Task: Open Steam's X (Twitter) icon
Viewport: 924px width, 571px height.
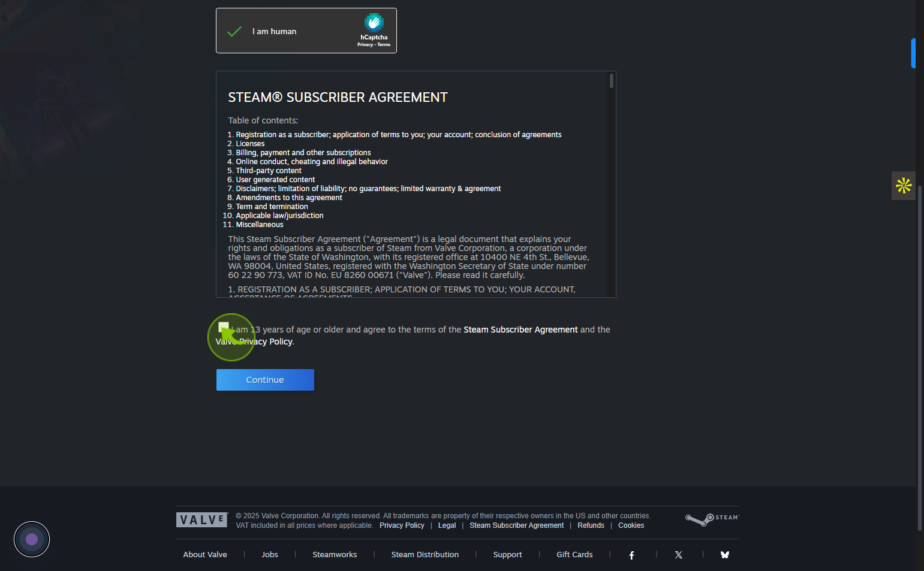Action: pos(679,555)
